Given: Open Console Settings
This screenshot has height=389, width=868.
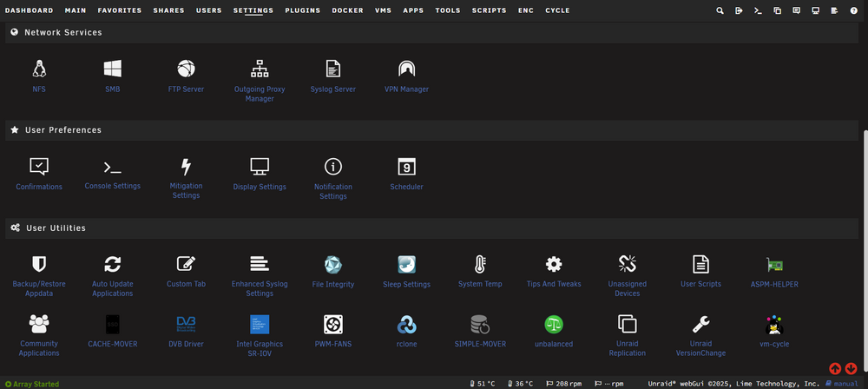Looking at the screenshot, I should tap(112, 174).
